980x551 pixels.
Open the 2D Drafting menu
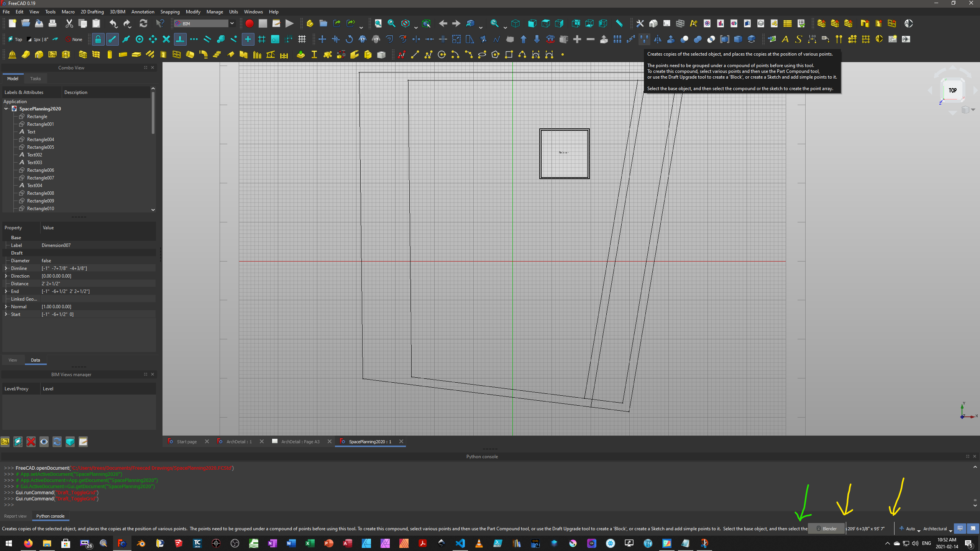coord(92,12)
